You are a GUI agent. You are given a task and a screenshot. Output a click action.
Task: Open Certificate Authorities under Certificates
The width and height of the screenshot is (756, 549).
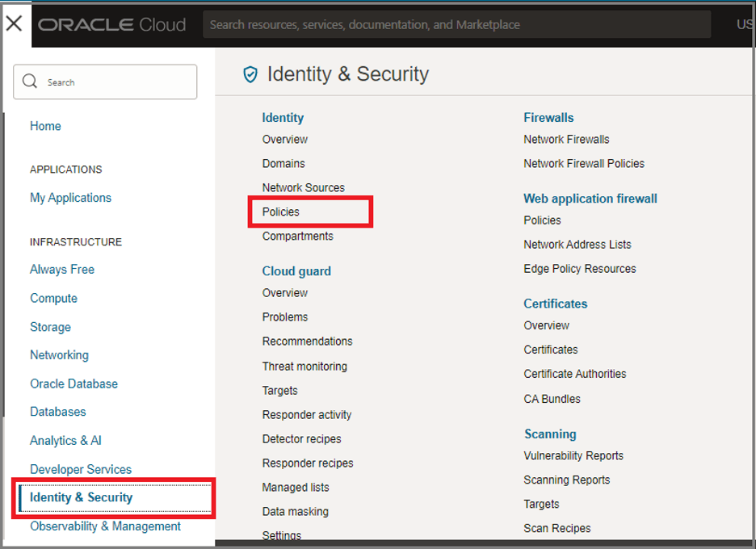[574, 374]
